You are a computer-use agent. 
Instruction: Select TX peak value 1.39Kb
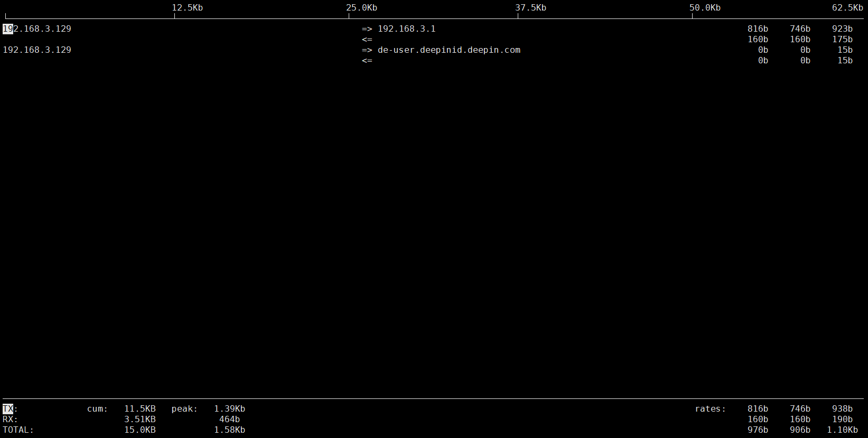[x=230, y=408]
